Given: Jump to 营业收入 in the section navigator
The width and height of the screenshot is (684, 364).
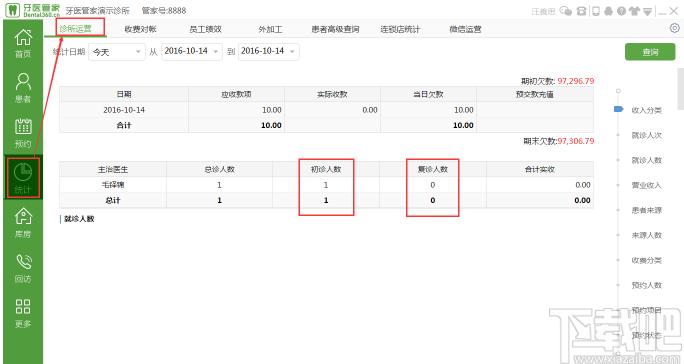Looking at the screenshot, I should pos(646,185).
